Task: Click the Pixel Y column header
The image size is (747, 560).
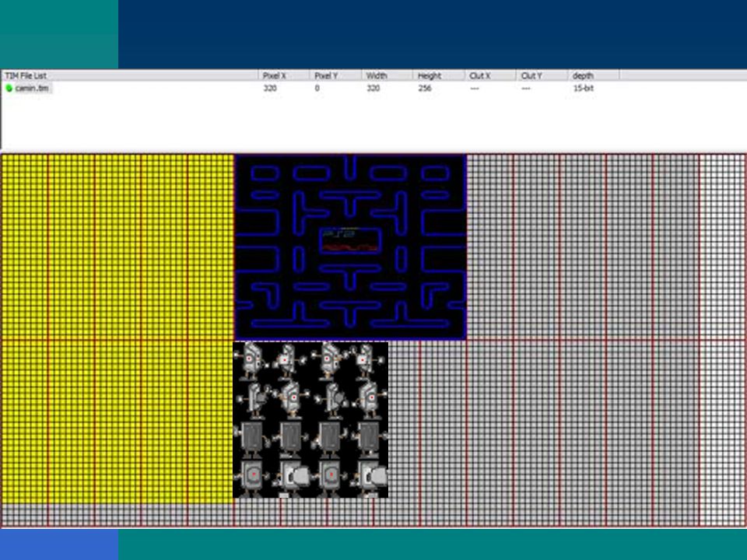Action: coord(335,75)
